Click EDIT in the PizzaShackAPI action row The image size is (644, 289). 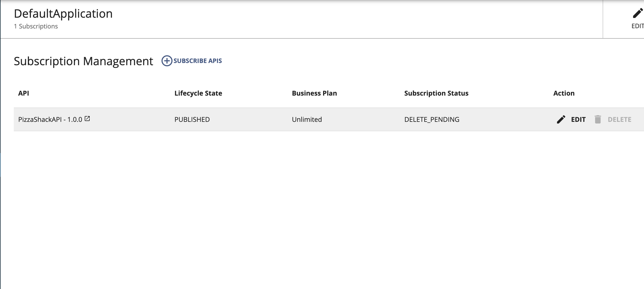tap(578, 119)
